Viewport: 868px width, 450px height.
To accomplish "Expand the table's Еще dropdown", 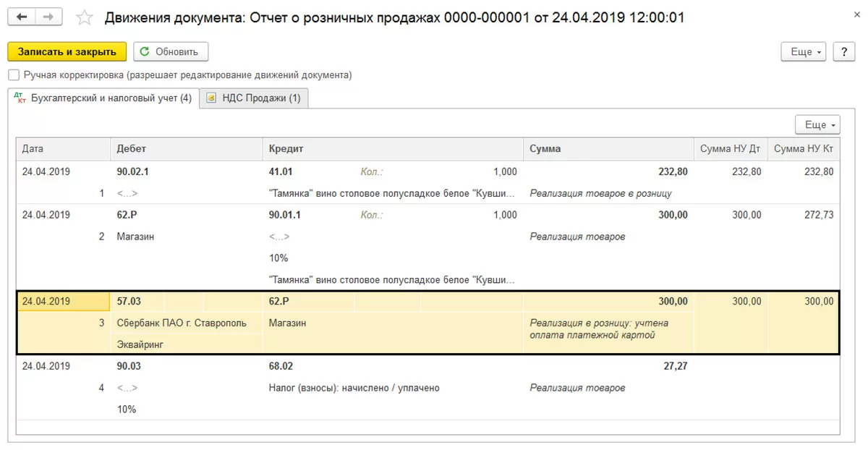I will point(817,125).
